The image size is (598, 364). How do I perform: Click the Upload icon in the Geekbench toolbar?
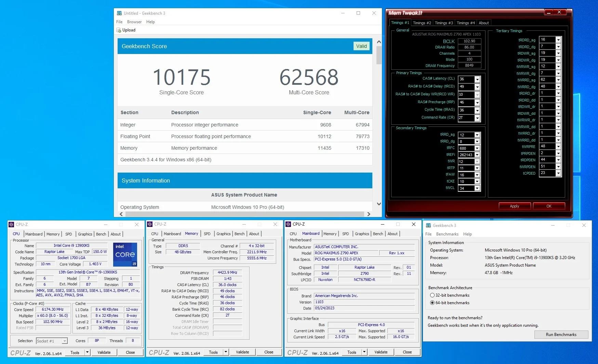[x=119, y=30]
